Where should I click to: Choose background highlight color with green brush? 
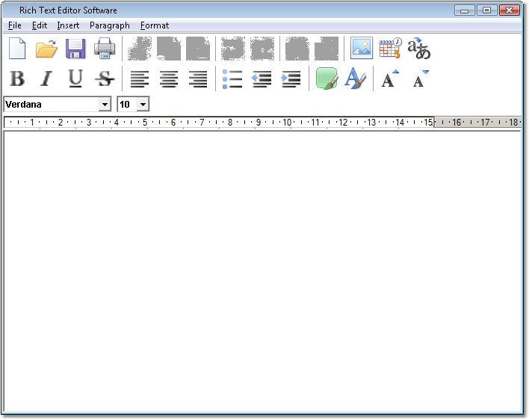(327, 78)
